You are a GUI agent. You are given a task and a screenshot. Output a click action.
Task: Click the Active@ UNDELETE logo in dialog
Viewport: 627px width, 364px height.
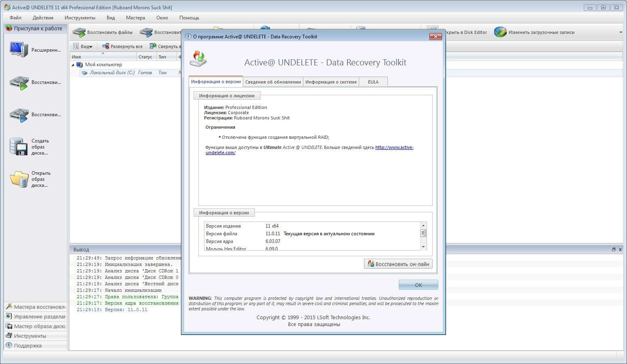pyautogui.click(x=198, y=59)
